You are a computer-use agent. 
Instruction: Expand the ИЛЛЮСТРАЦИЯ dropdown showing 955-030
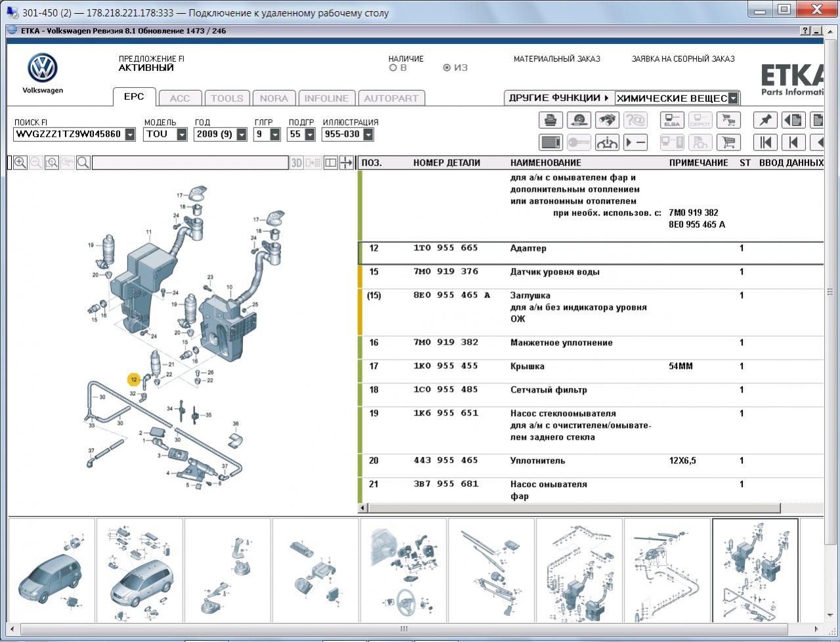click(x=368, y=135)
